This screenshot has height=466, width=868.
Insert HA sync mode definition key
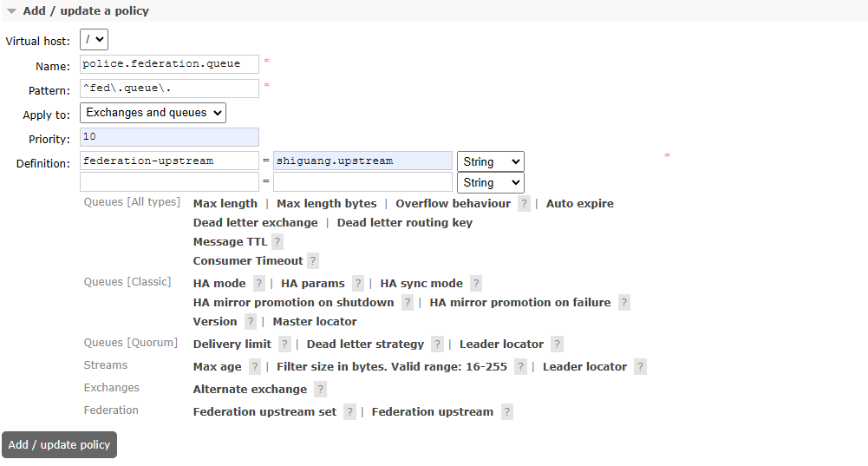click(x=421, y=284)
